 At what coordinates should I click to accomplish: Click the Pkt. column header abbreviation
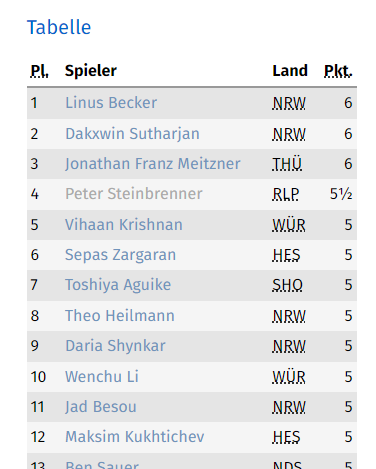pyautogui.click(x=338, y=71)
